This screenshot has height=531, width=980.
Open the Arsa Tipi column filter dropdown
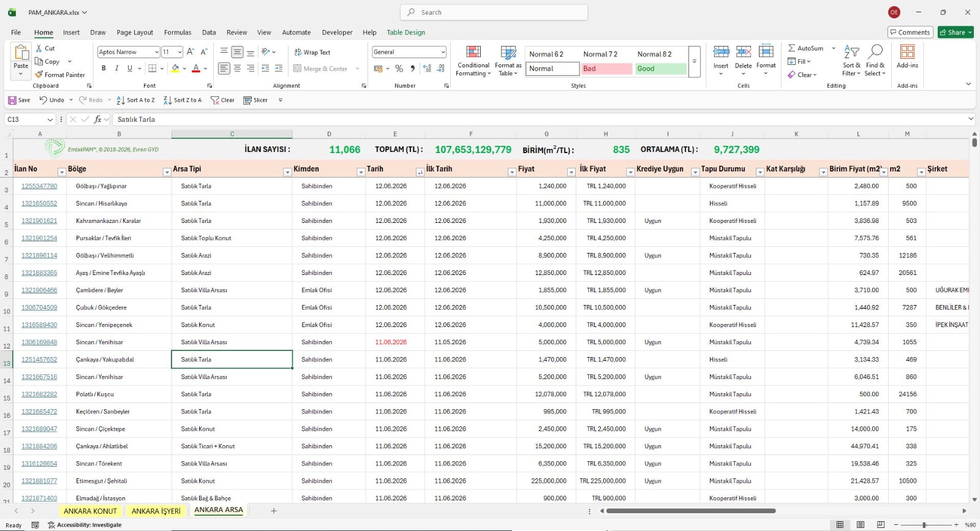pos(287,172)
